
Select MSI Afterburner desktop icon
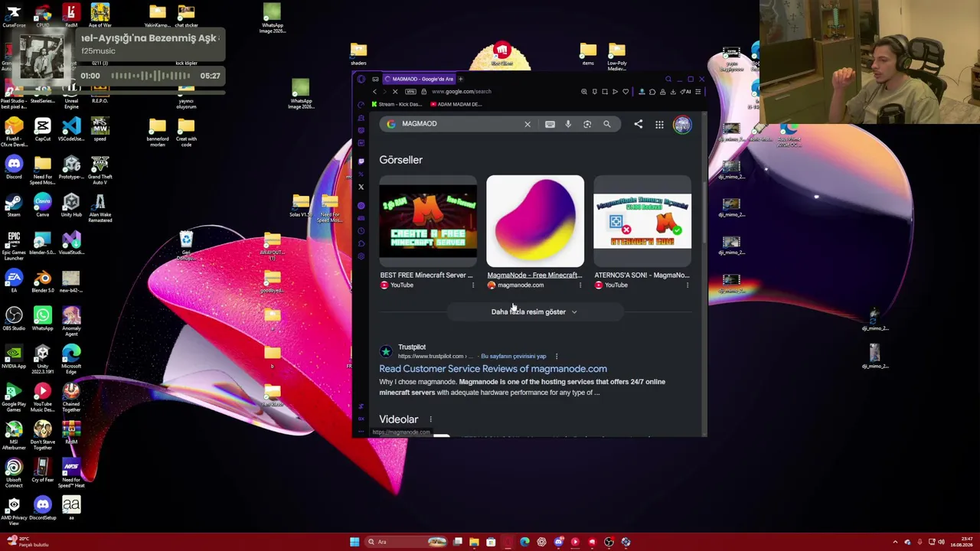tap(14, 434)
